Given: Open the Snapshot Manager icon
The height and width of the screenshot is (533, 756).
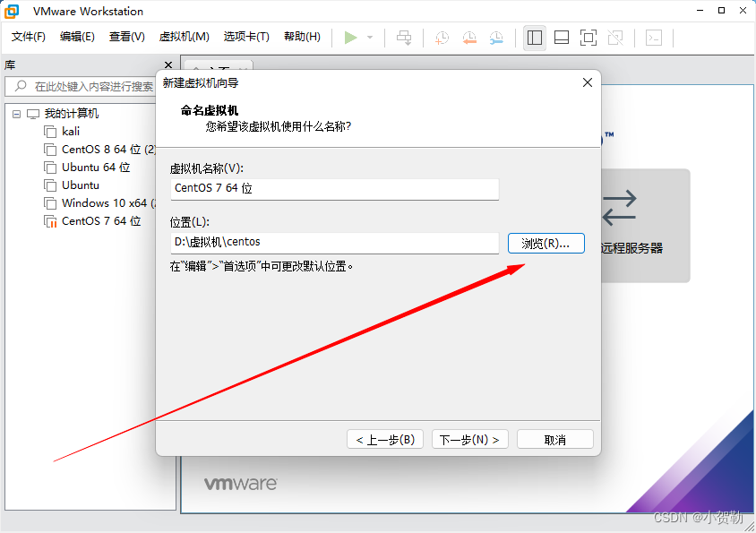Looking at the screenshot, I should [x=496, y=38].
